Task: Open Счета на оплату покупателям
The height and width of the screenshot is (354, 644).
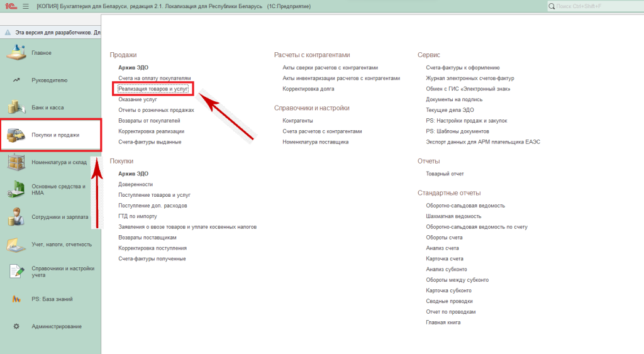Action: click(x=154, y=79)
